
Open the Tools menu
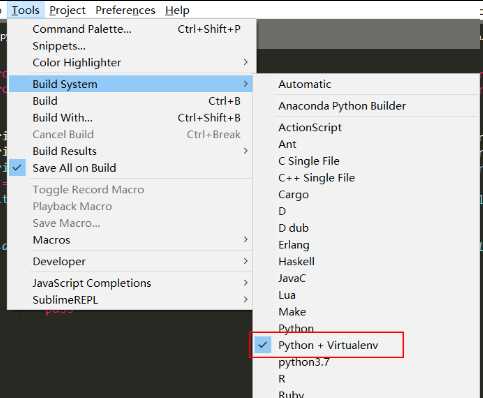pyautogui.click(x=25, y=10)
